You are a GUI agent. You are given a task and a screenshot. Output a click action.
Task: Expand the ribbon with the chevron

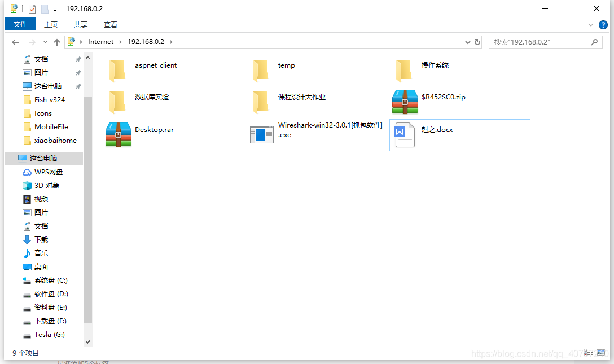point(590,25)
